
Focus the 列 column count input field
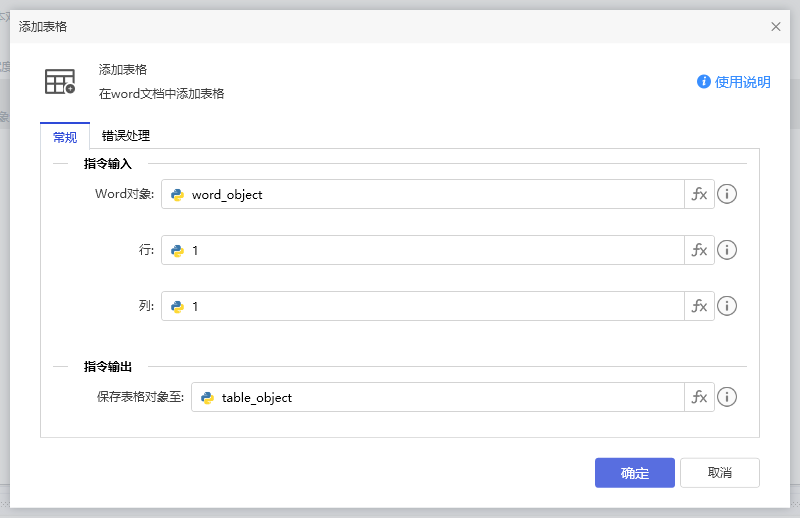coord(430,307)
